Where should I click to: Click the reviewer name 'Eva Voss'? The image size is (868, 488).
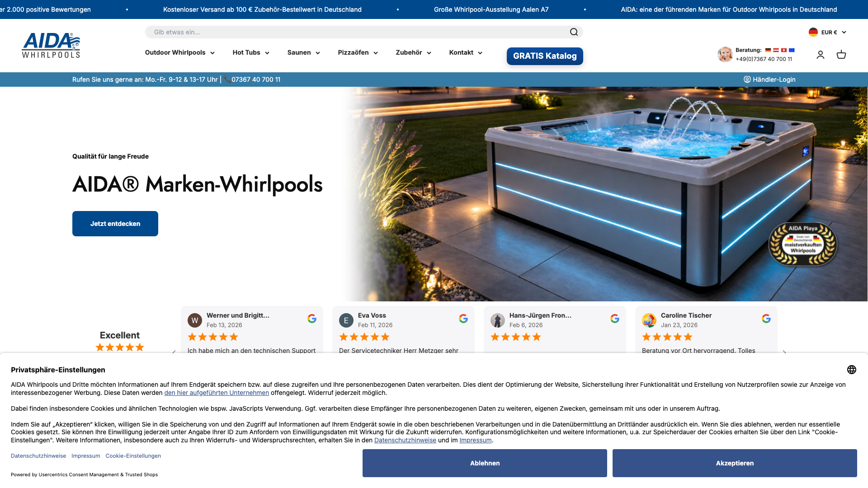372,315
